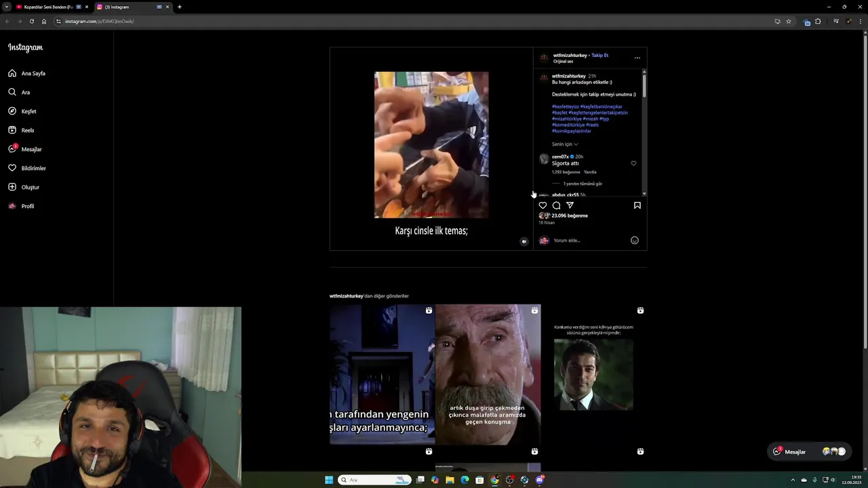Click the Instagram logo in sidebar
This screenshot has height=488, width=868.
coord(25,47)
